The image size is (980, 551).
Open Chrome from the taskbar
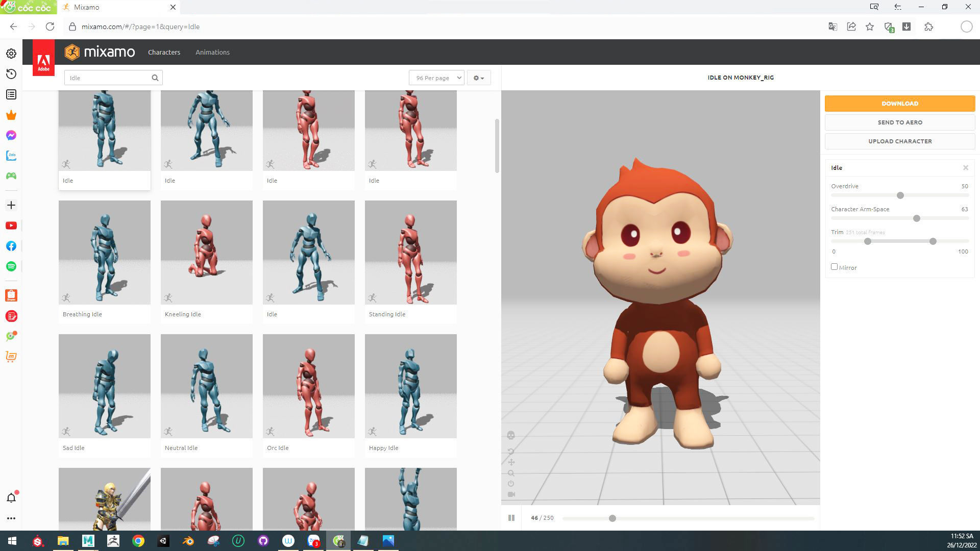138,541
